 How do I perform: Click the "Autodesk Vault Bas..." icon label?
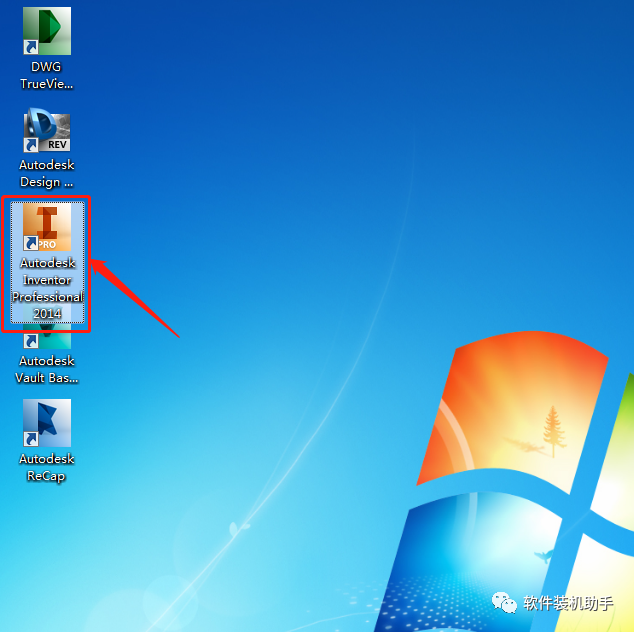47,369
